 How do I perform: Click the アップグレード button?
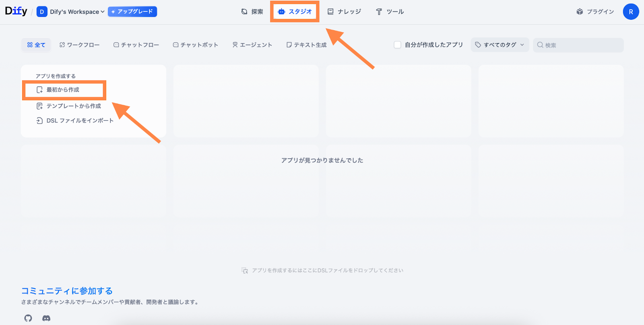coord(132,12)
